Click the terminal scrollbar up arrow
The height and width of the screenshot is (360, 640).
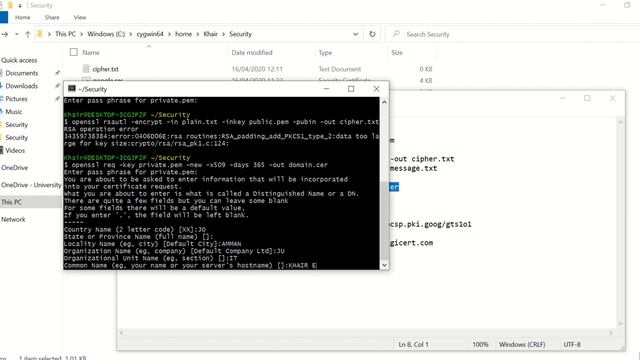pyautogui.click(x=384, y=102)
